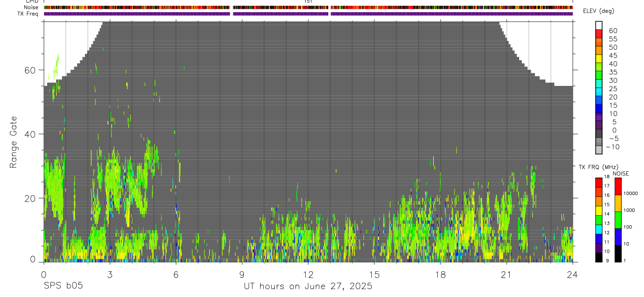
Task: Click the ELEV colorbar label '−10'
Action: click(x=613, y=147)
